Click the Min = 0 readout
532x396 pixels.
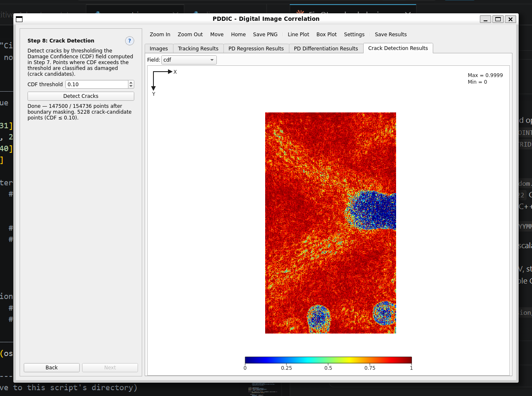pyautogui.click(x=477, y=82)
